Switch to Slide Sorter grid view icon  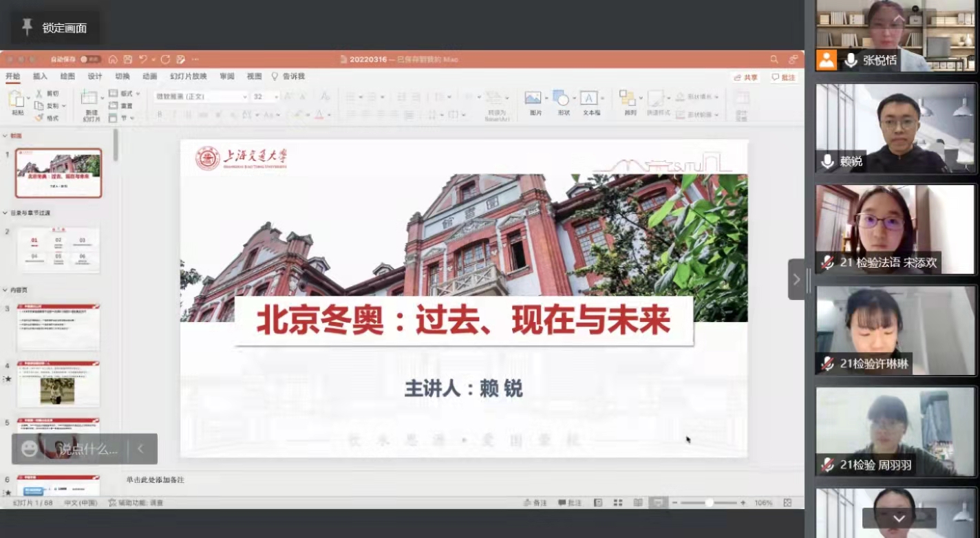point(618,503)
